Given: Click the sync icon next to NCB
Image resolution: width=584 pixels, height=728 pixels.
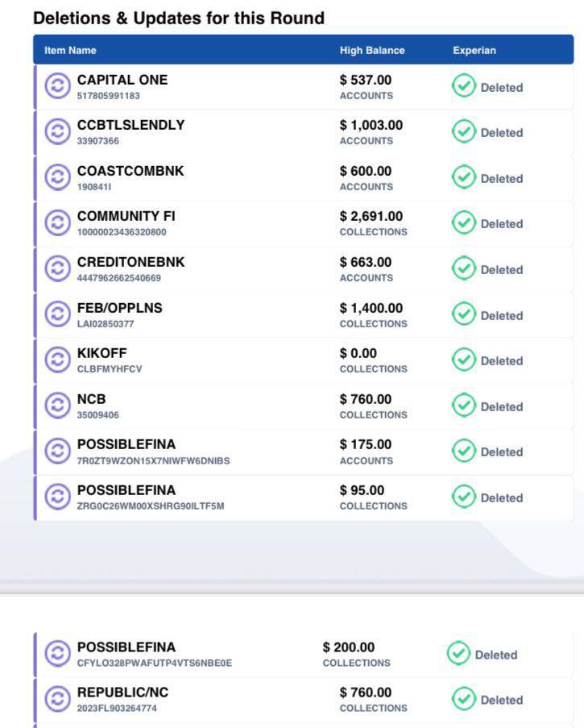Looking at the screenshot, I should coord(57,406).
